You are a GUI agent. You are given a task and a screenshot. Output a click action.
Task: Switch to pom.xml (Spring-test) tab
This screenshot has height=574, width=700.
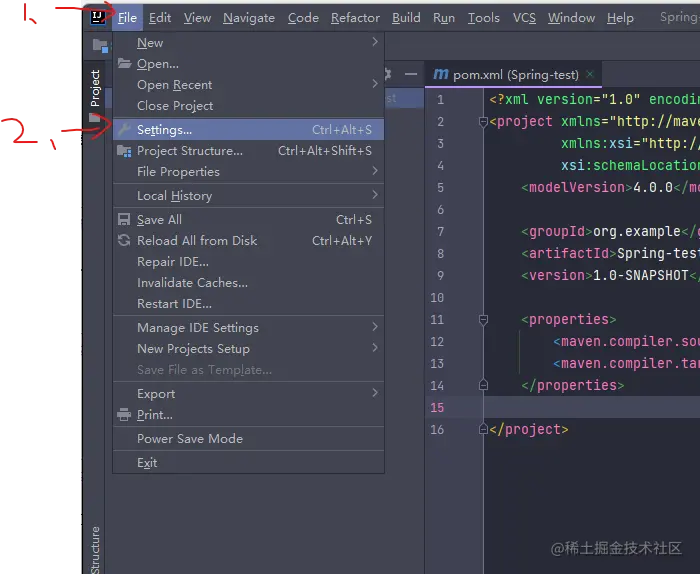pos(513,75)
